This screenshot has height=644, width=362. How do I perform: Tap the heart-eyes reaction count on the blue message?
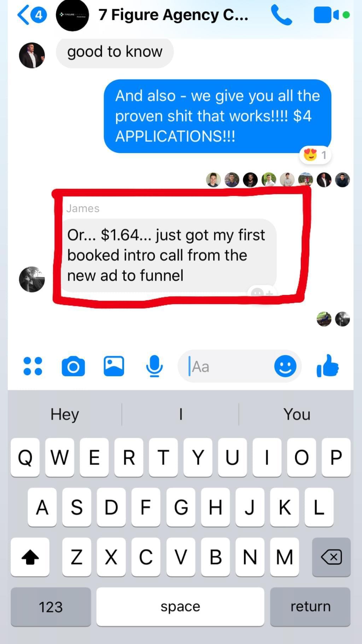point(315,155)
